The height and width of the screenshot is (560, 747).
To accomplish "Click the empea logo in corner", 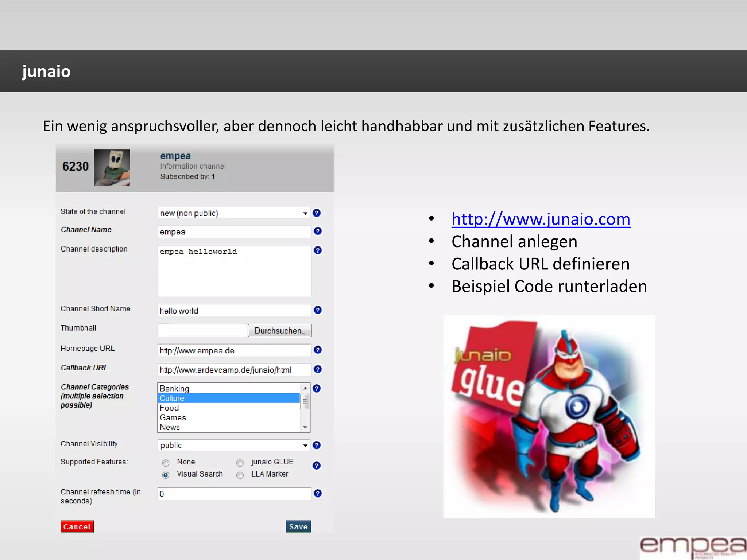I will (x=693, y=547).
